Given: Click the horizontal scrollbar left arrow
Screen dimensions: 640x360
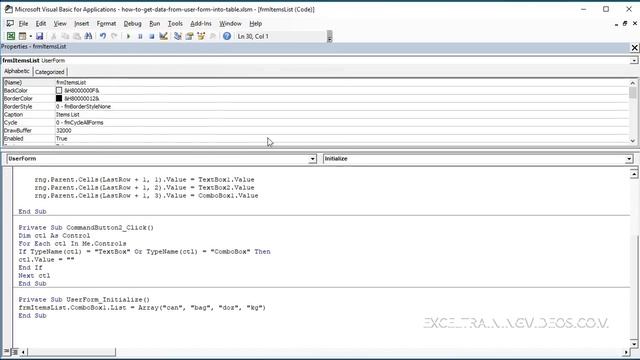Looking at the screenshot, I should 23,352.
